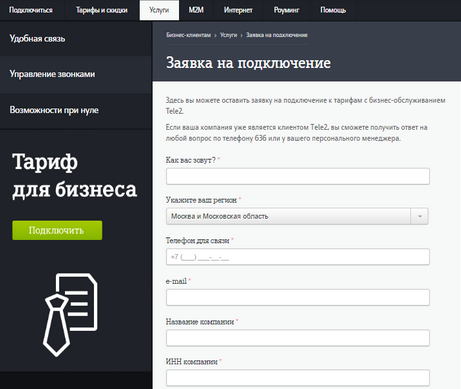The width and height of the screenshot is (461, 389).
Task: Open the M2M menu item
Action: 196,10
